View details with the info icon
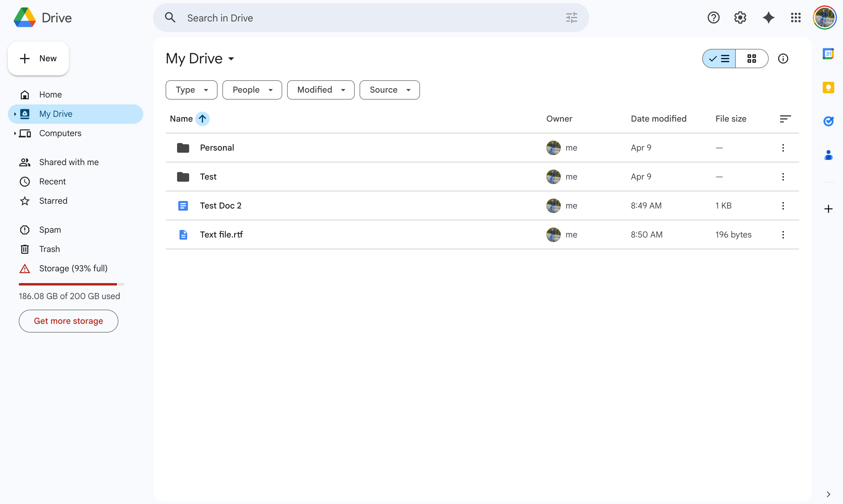Image resolution: width=843 pixels, height=504 pixels. click(783, 59)
